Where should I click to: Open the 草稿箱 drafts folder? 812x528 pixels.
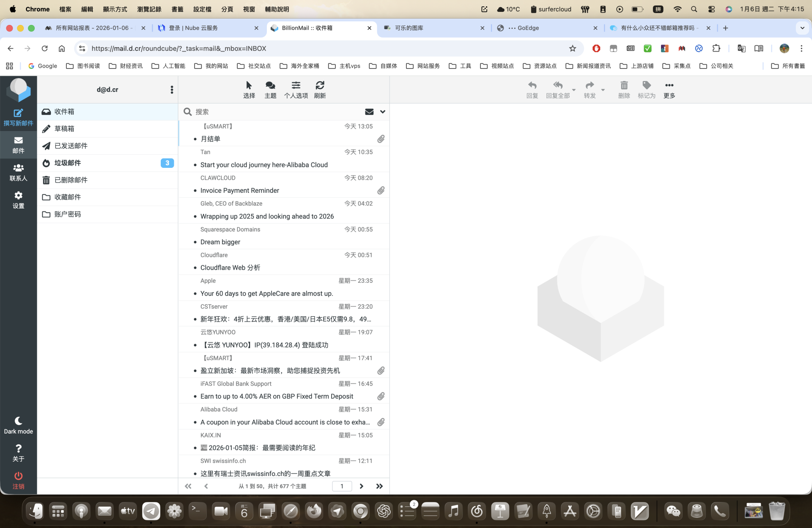(x=107, y=129)
